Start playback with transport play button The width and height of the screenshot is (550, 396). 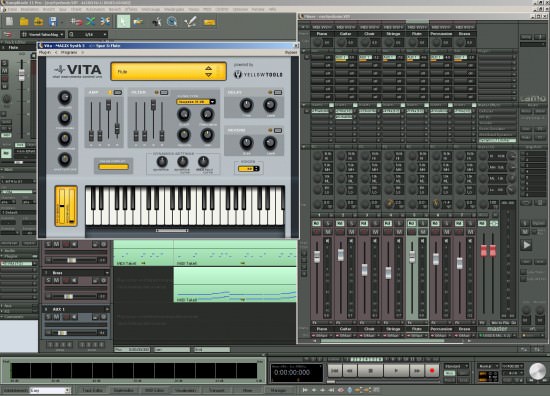coord(396,370)
